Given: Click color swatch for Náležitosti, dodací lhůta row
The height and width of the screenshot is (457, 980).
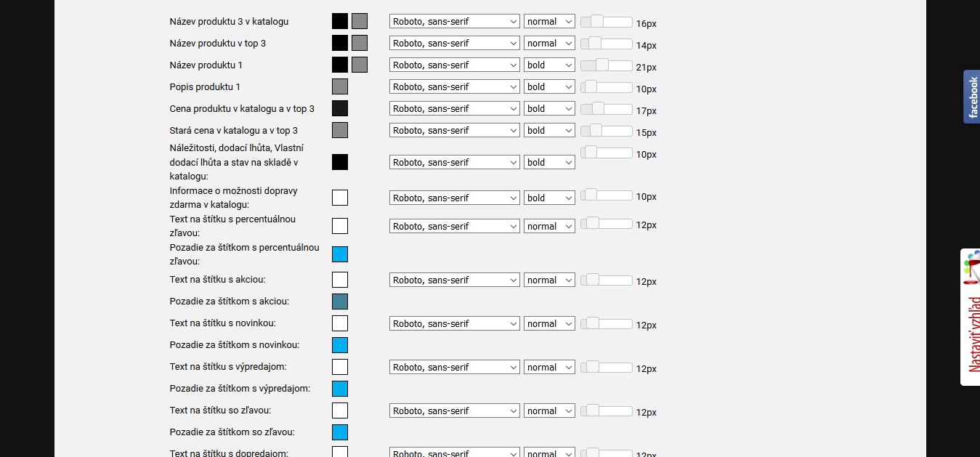Looking at the screenshot, I should 340,162.
